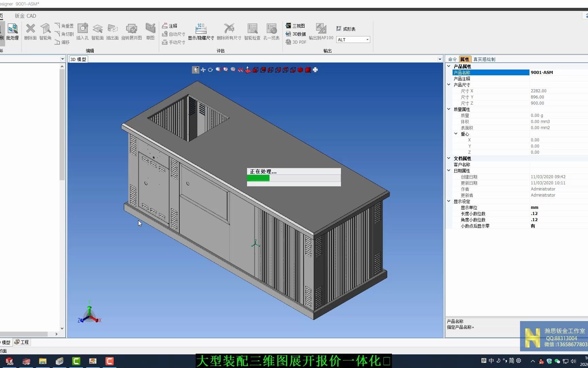Screen dimensions: 588x368
Task: Open the 旋转展开图 rotate unfolded view tool
Action: click(x=131, y=32)
